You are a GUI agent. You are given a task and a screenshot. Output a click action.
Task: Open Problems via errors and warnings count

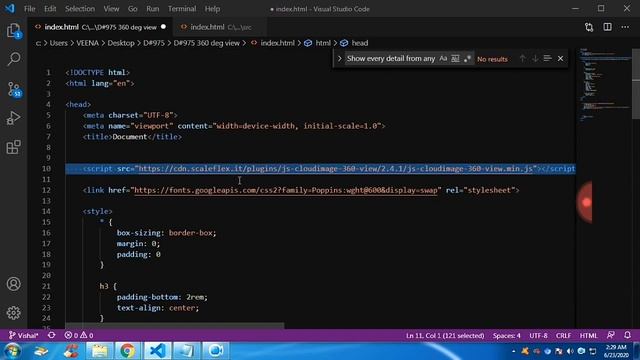[79, 336]
